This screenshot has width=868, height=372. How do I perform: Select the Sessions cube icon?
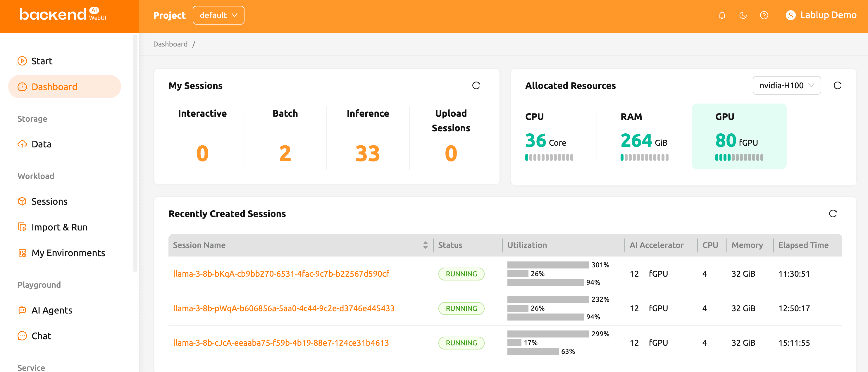click(x=22, y=201)
